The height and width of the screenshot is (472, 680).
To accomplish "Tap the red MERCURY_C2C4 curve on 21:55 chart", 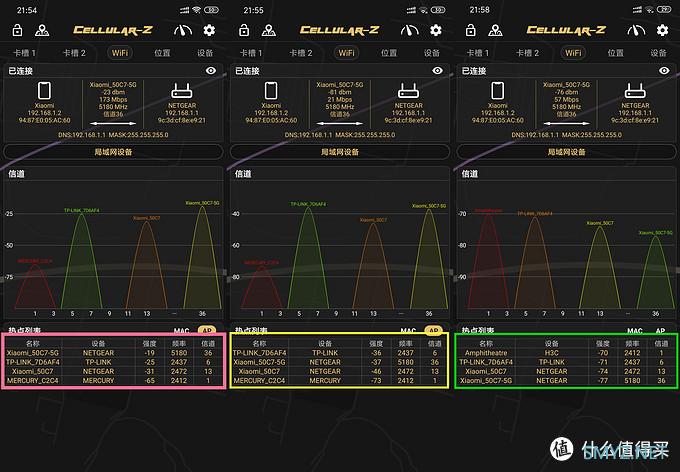I will pyautogui.click(x=262, y=287).
